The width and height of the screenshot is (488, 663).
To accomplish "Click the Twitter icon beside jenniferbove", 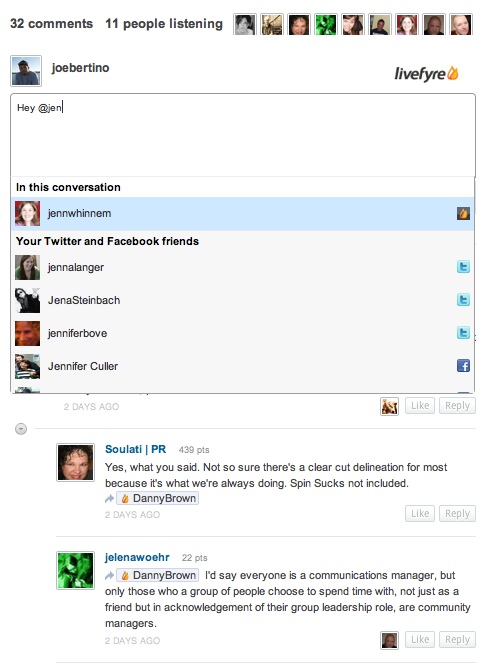I will pyautogui.click(x=463, y=333).
